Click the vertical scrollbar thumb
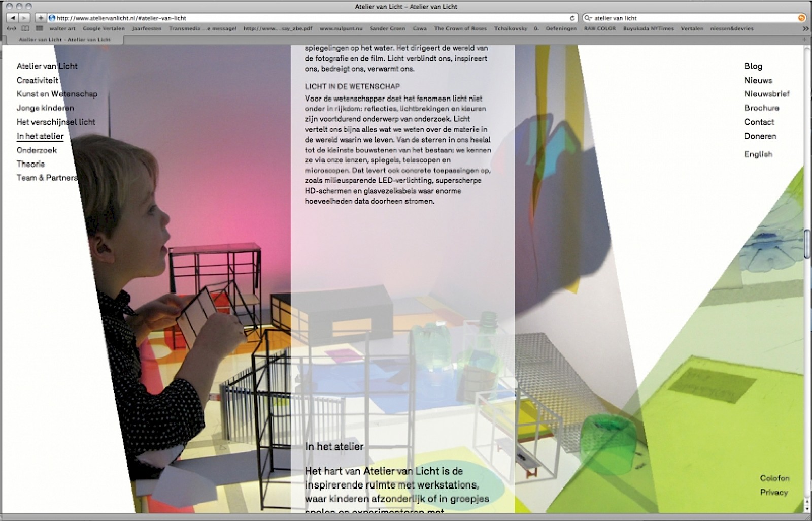Screen dimensions: 812x521 (807, 244)
